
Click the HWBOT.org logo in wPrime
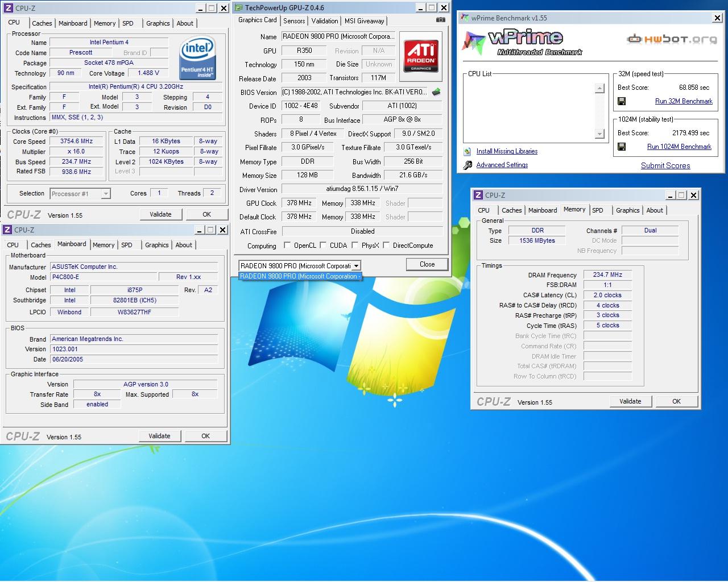click(x=672, y=39)
